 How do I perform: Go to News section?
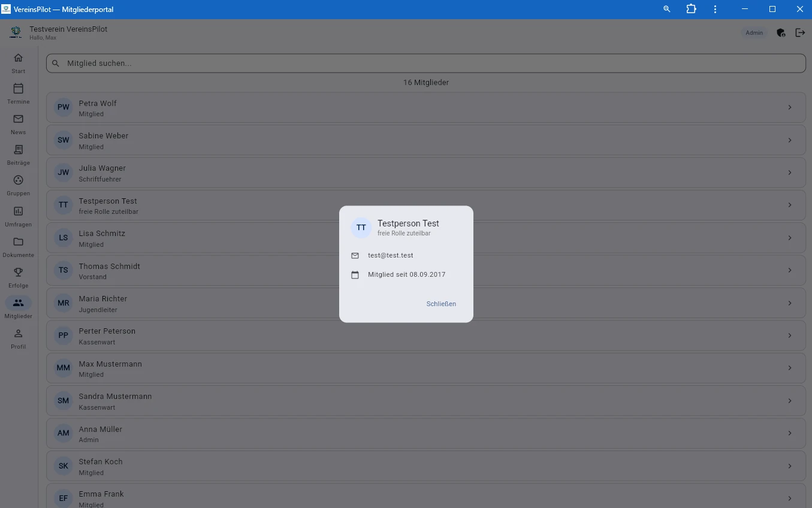coord(18,123)
